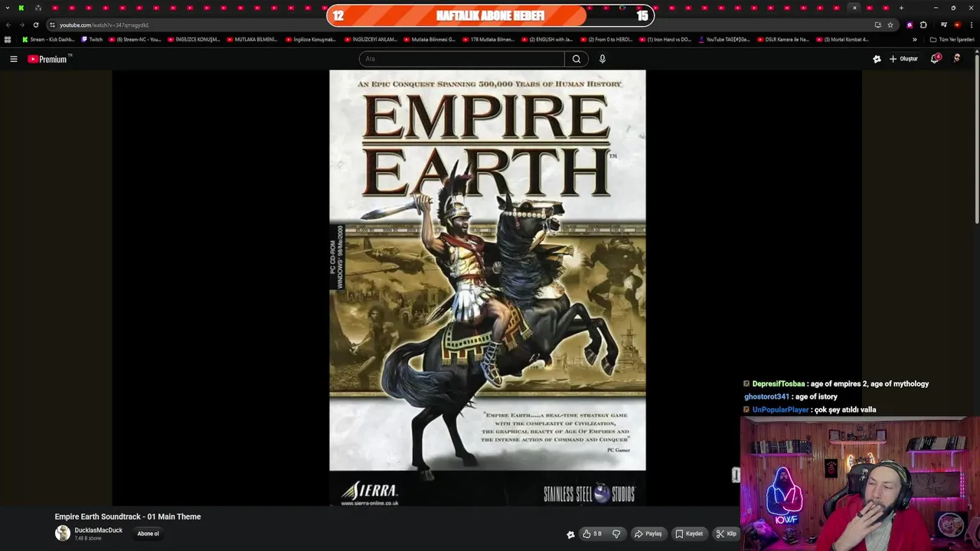Screen dimensions: 980x551
Task: Open the İNGİLİZCE KONUŞM bookmark
Action: tap(194, 40)
